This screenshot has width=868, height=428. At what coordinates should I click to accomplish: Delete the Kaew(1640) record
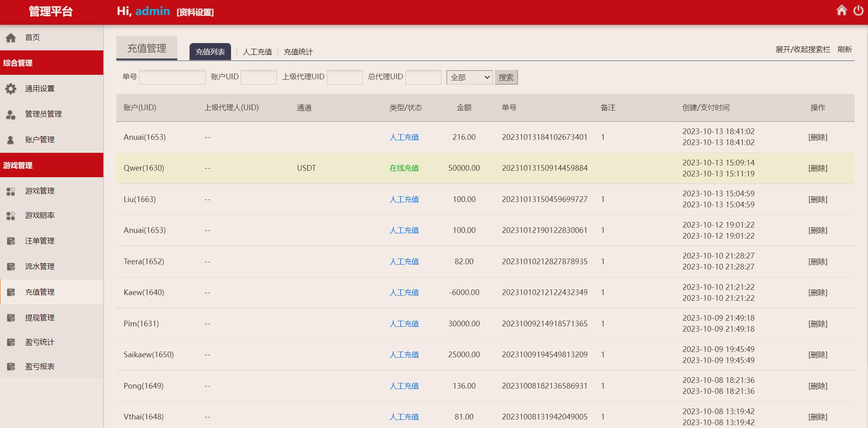click(818, 293)
